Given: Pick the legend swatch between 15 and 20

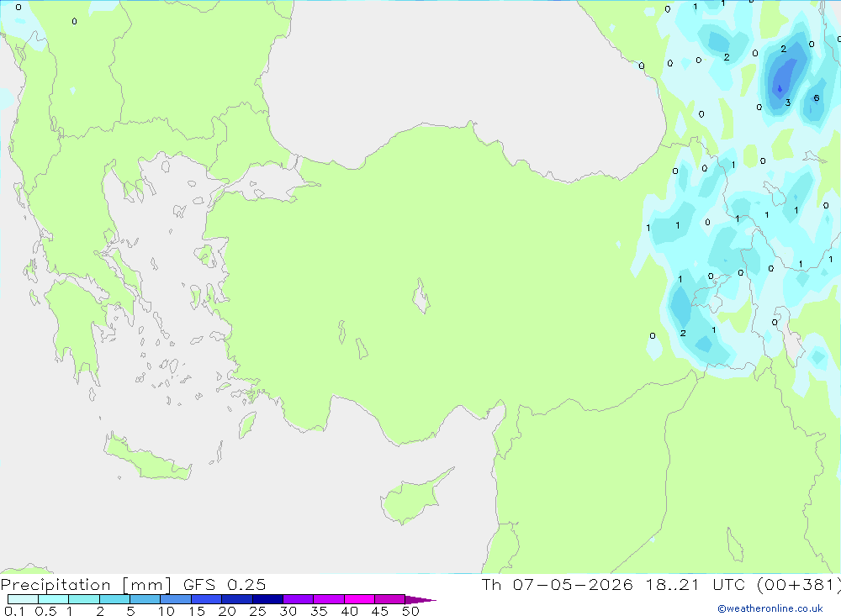Looking at the screenshot, I should tap(207, 599).
